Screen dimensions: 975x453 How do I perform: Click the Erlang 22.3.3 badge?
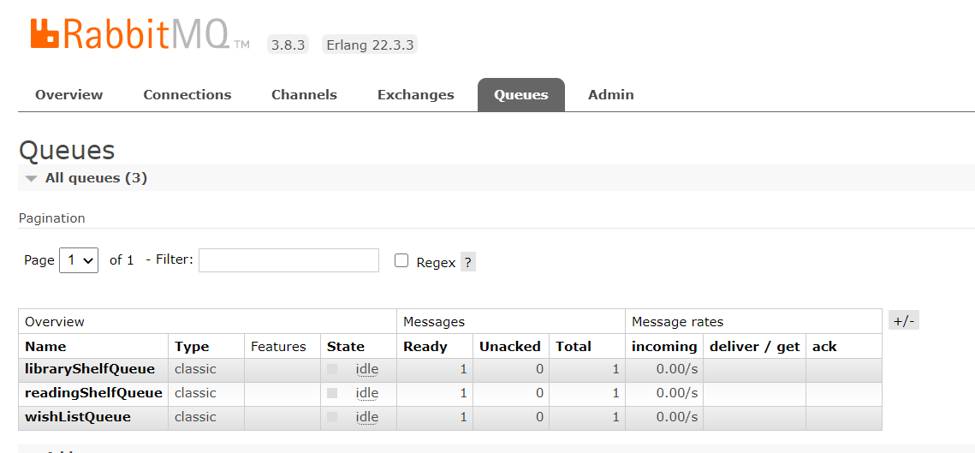369,45
